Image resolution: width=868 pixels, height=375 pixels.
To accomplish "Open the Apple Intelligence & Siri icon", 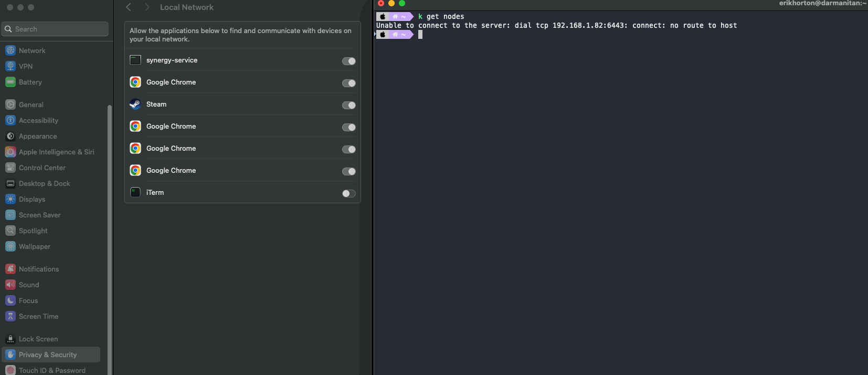I will 10,152.
